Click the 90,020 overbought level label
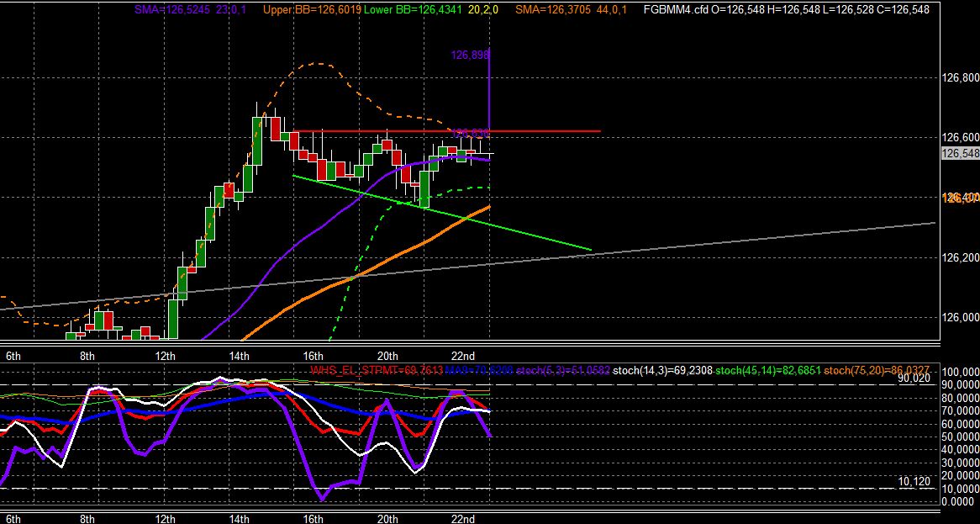 click(914, 378)
